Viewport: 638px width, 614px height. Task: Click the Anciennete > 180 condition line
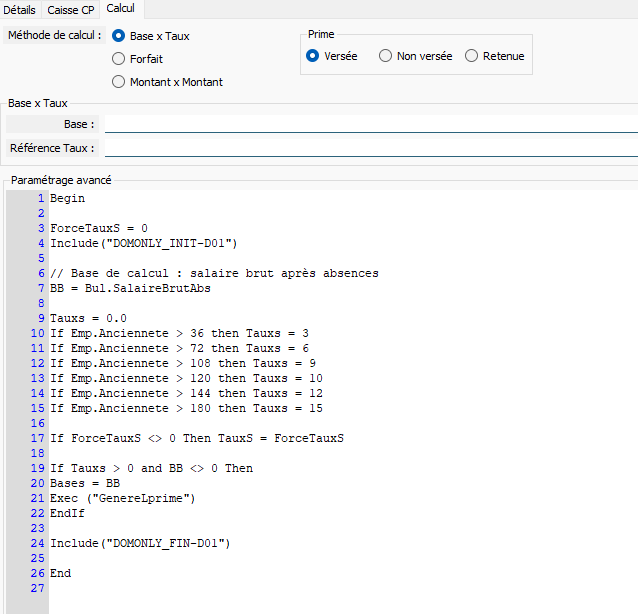pos(186,408)
